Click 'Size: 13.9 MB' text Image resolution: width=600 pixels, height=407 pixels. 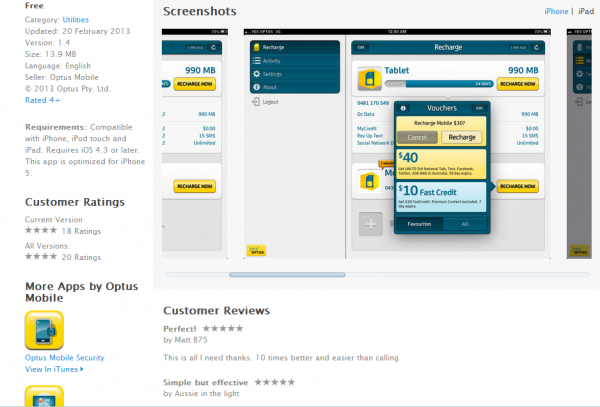51,54
